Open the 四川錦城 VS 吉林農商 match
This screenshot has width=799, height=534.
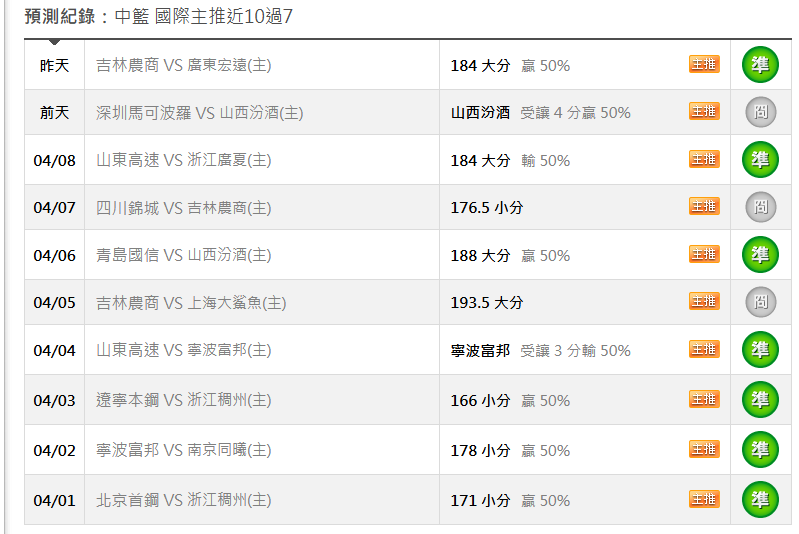[x=183, y=208]
